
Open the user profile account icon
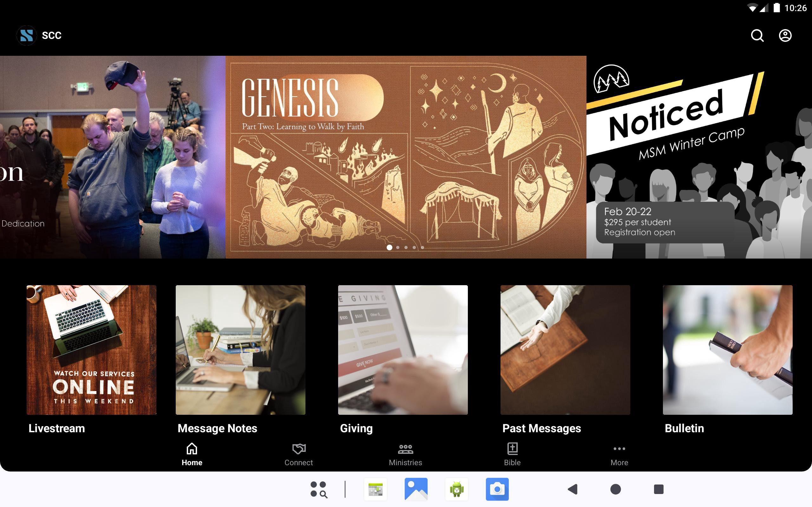[785, 35]
